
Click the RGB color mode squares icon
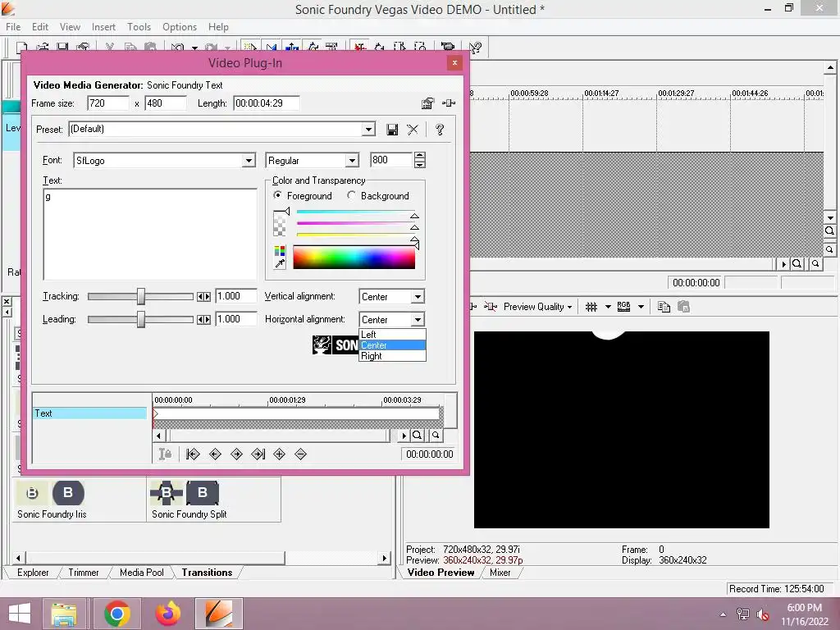pyautogui.click(x=280, y=251)
